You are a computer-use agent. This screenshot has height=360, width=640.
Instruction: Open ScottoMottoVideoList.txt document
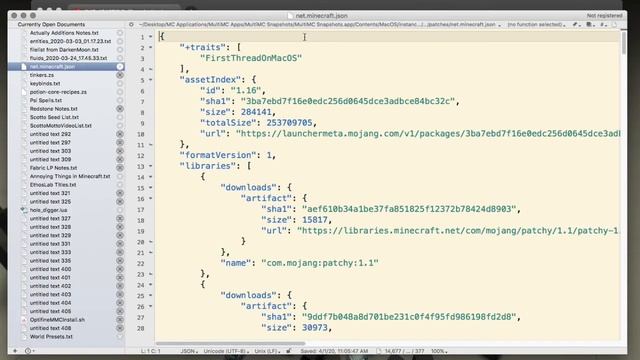[x=60, y=126]
